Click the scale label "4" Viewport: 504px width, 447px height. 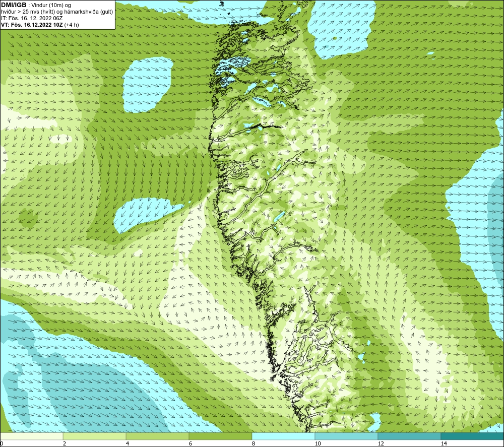(128, 443)
